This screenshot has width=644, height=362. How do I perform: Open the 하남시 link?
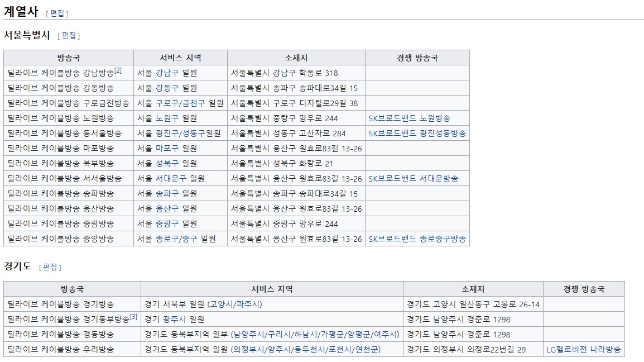[x=305, y=335]
